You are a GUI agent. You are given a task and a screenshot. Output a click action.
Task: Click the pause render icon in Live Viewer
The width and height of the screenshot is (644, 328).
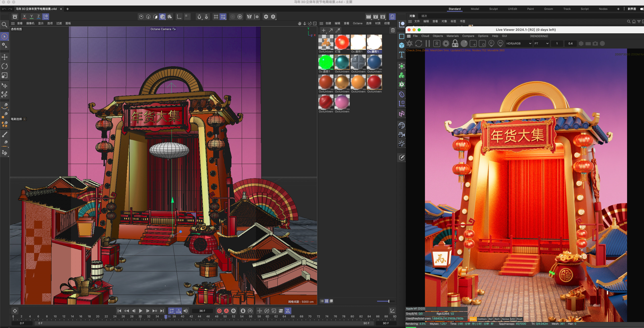coord(427,43)
